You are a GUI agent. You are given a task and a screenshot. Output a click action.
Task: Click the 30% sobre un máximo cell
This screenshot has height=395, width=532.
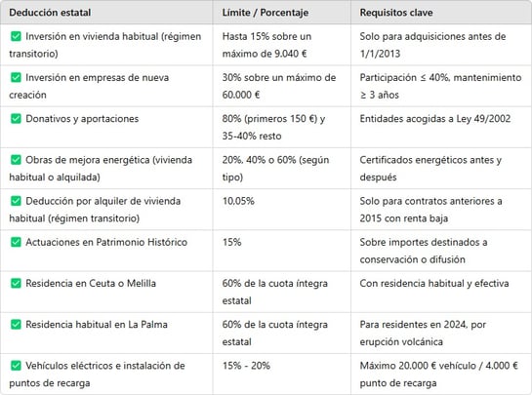(x=281, y=86)
